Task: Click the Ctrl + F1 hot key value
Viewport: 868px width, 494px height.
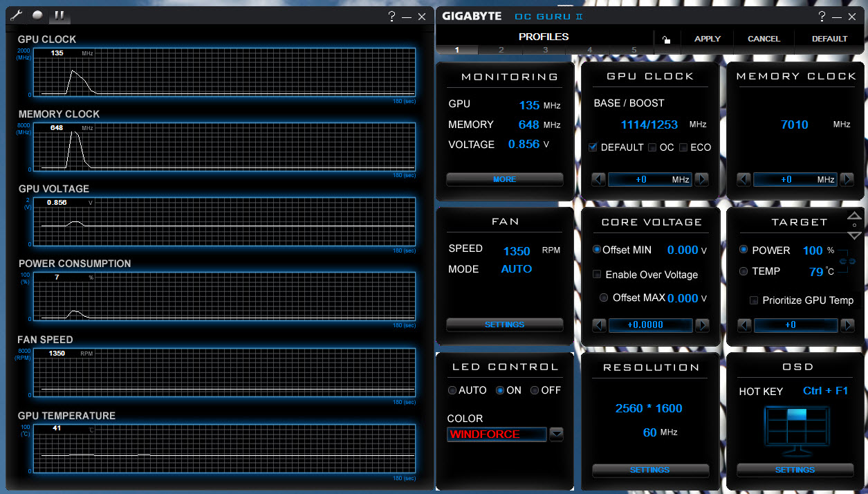Action: [x=825, y=391]
